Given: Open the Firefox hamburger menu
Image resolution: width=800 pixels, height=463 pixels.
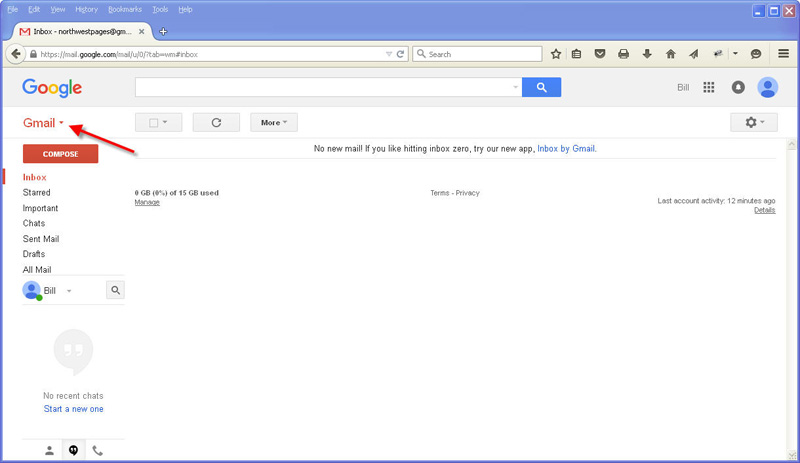Looking at the screenshot, I should (784, 54).
